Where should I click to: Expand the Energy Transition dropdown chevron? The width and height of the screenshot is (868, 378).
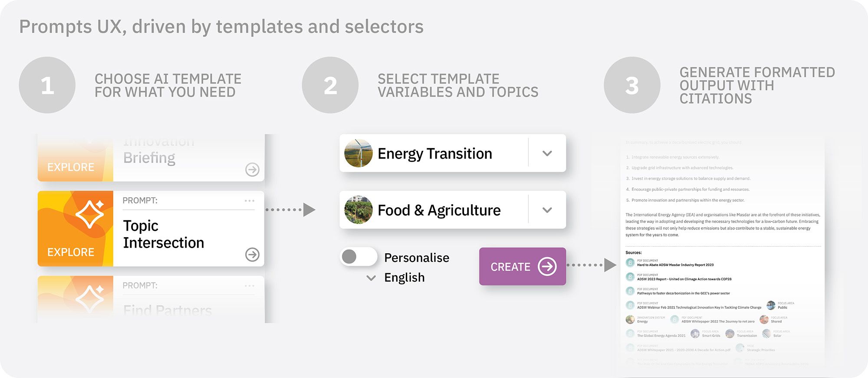[x=547, y=153]
